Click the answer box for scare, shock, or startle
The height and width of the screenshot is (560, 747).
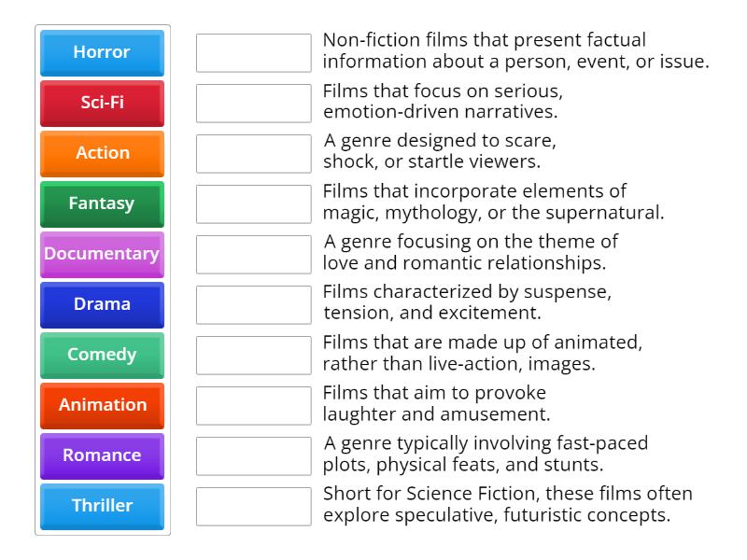pos(253,153)
